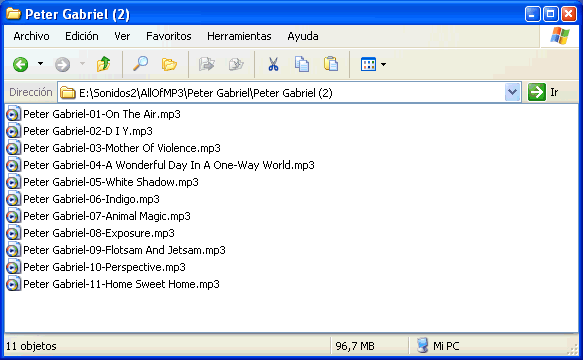Click the folder icon in the address bar

(68, 92)
